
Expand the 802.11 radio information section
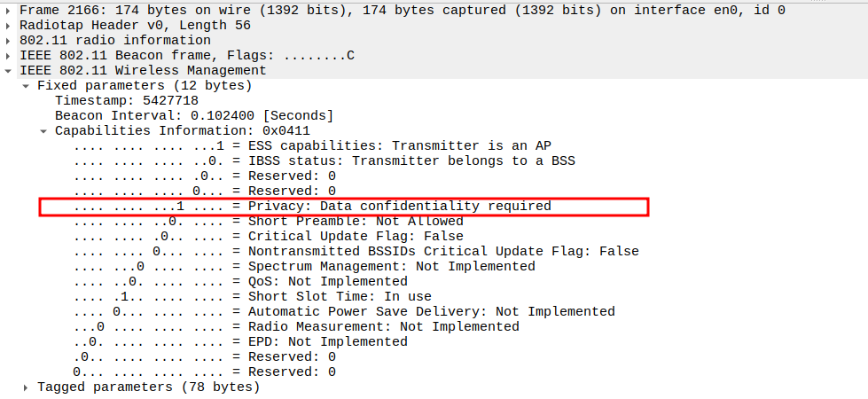click(9, 40)
